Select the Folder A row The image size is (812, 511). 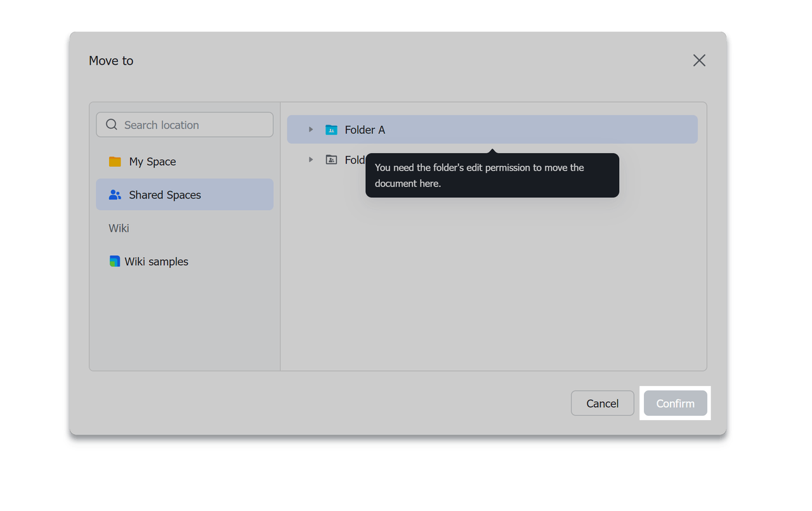point(507,129)
